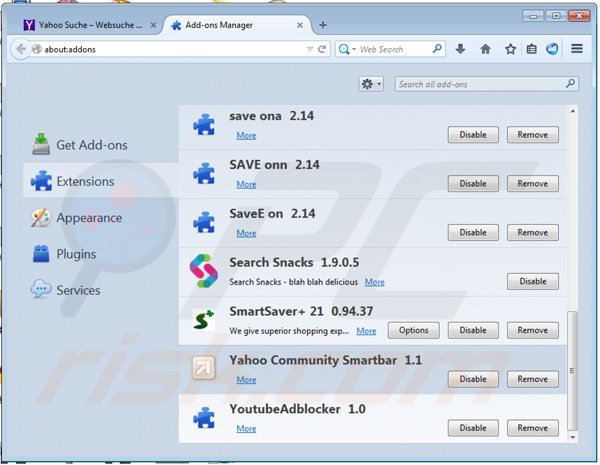Disable YoutubeAdblocker extension
Viewport: 600px width, 465px height.
(473, 428)
